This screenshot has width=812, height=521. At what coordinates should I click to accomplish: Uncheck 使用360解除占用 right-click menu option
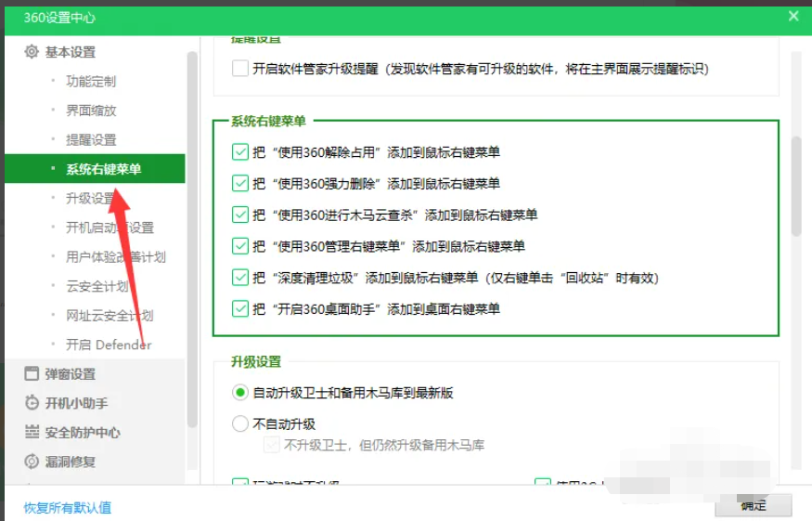click(240, 152)
